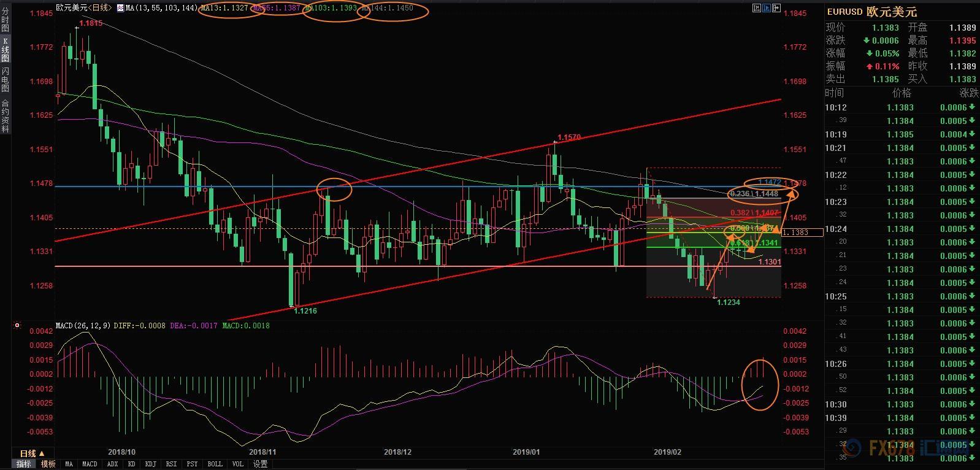Click the MA103:1.1393 value label
Image resolution: width=980 pixels, height=470 pixels.
coord(332,8)
